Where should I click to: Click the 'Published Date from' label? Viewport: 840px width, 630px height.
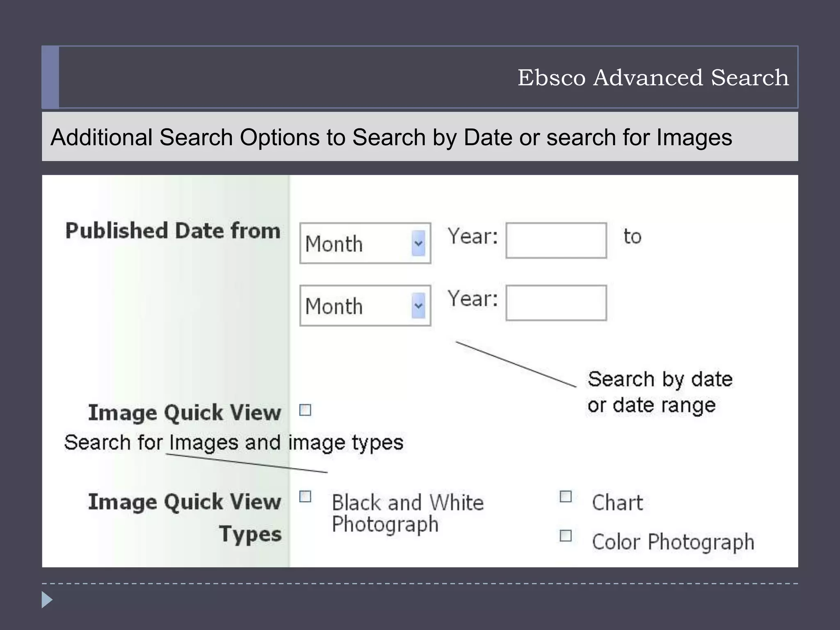coord(173,231)
